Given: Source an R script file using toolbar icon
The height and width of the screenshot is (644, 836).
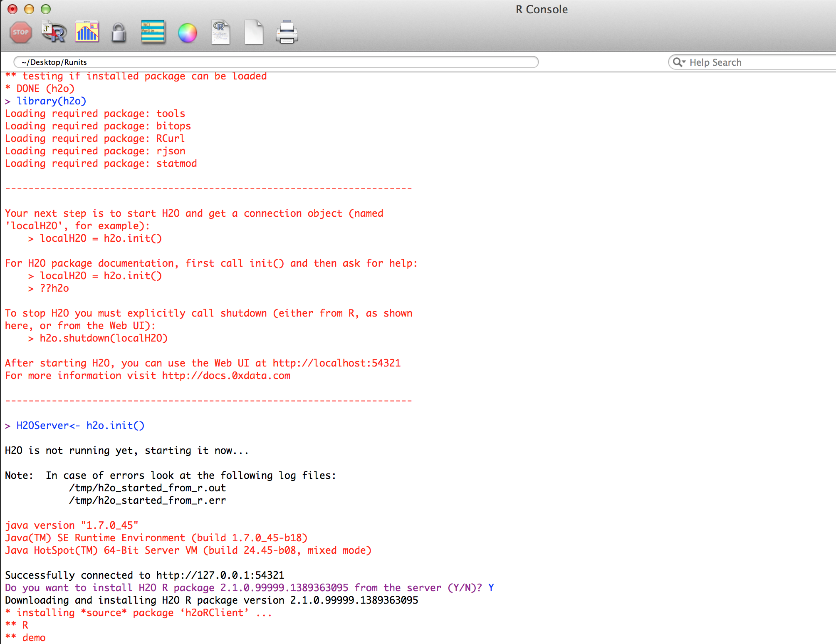Looking at the screenshot, I should coord(54,32).
